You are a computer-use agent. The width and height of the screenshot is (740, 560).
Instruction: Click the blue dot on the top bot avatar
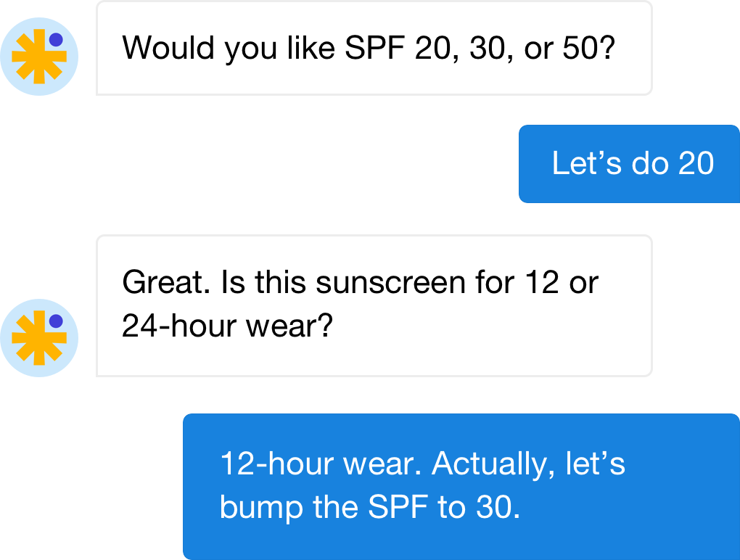56,40
